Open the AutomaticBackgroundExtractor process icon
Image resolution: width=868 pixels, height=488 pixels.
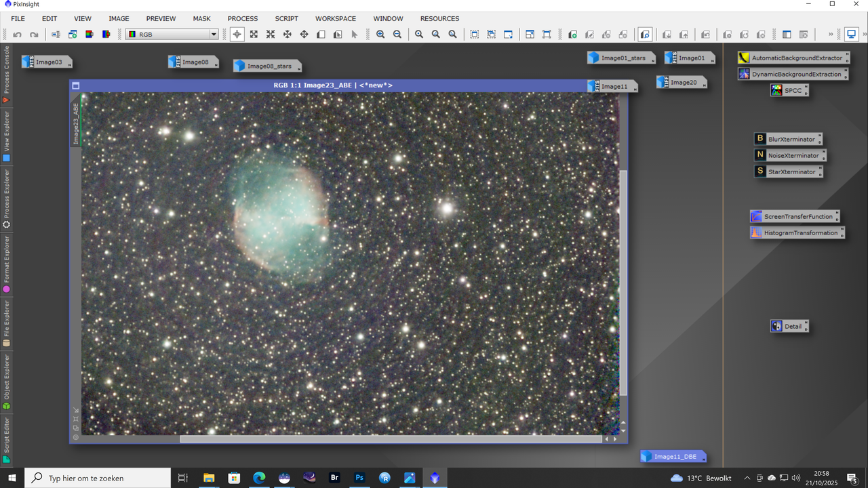[793, 58]
